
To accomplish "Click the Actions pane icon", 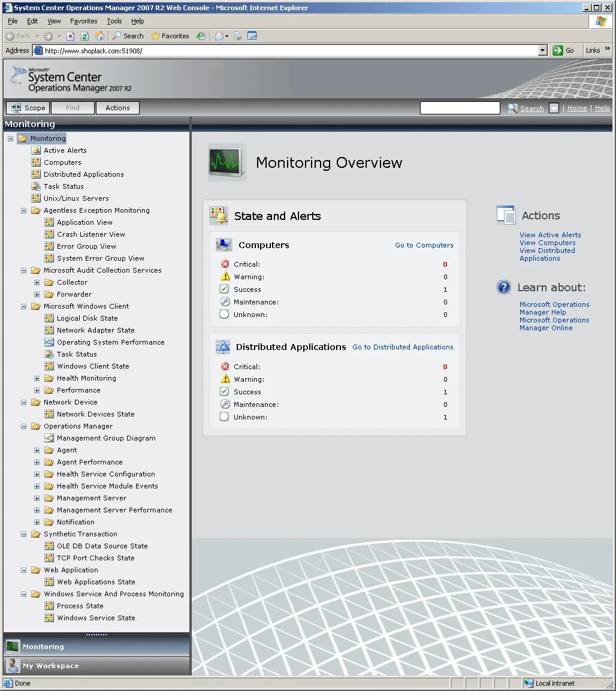I will (x=506, y=215).
